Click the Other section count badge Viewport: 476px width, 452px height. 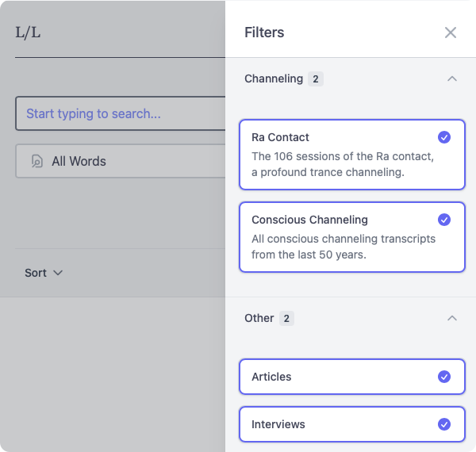click(286, 319)
